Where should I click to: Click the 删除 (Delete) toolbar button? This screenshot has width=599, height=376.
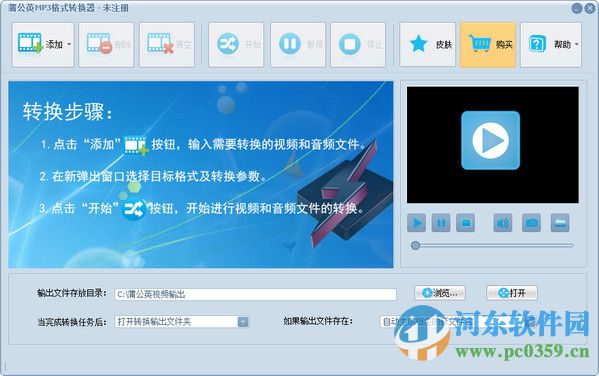pos(106,45)
